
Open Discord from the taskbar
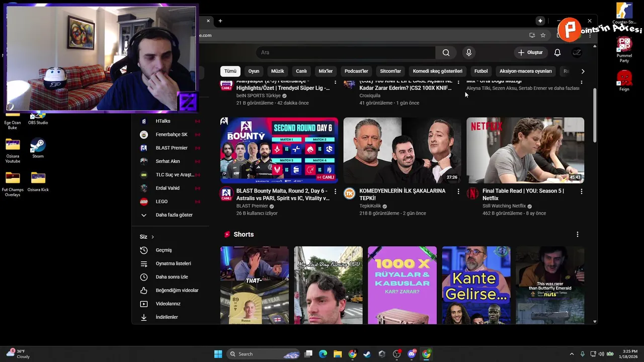[x=412, y=354]
